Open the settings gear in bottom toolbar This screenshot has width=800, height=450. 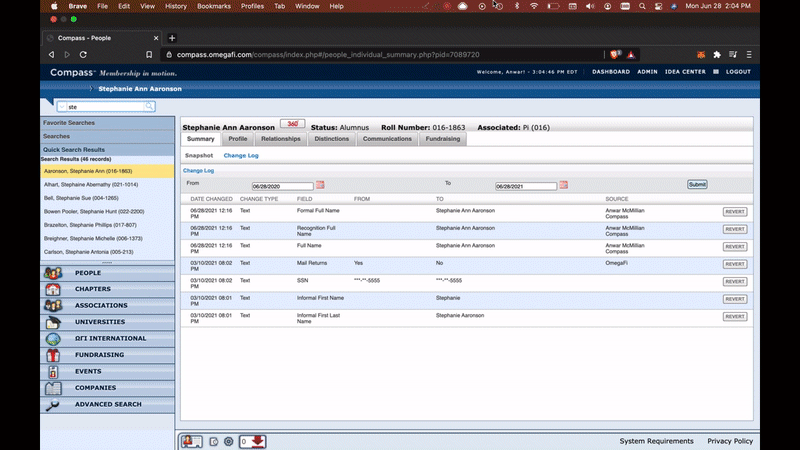[229, 441]
